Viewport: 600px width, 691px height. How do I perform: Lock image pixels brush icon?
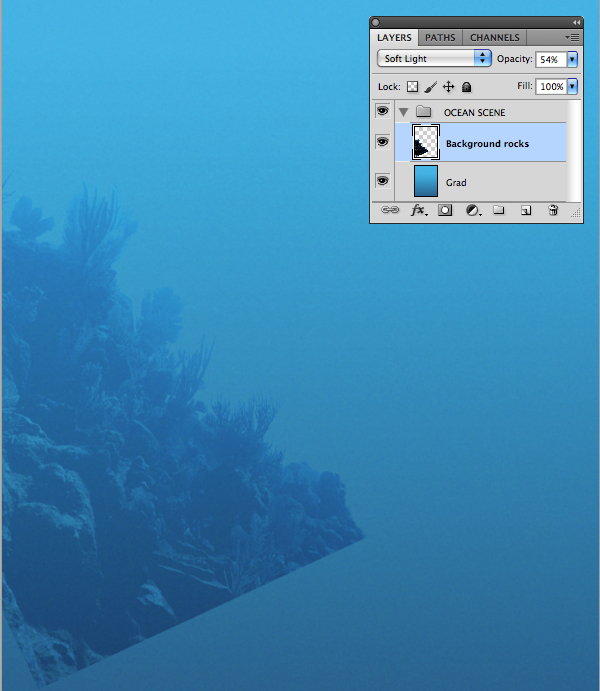(x=430, y=87)
